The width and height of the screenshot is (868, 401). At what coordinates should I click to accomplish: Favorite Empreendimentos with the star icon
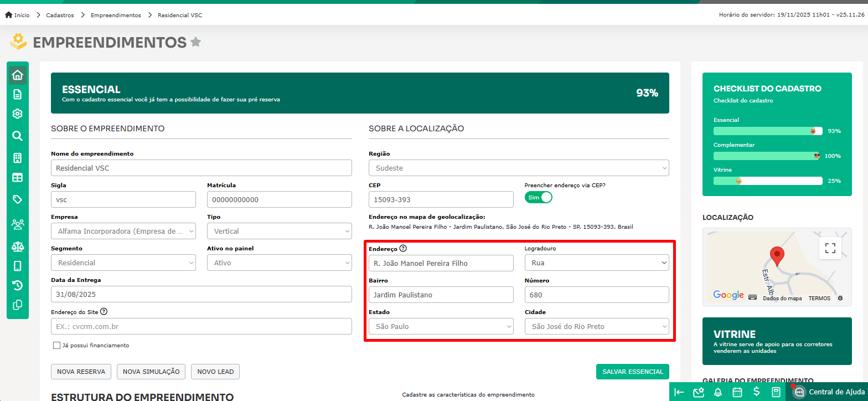coord(195,42)
